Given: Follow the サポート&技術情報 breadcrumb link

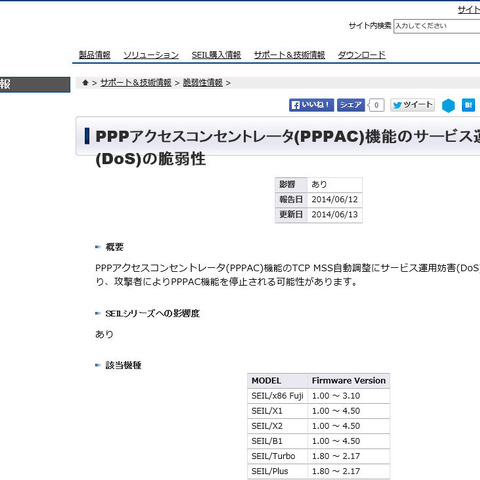Looking at the screenshot, I should [136, 83].
